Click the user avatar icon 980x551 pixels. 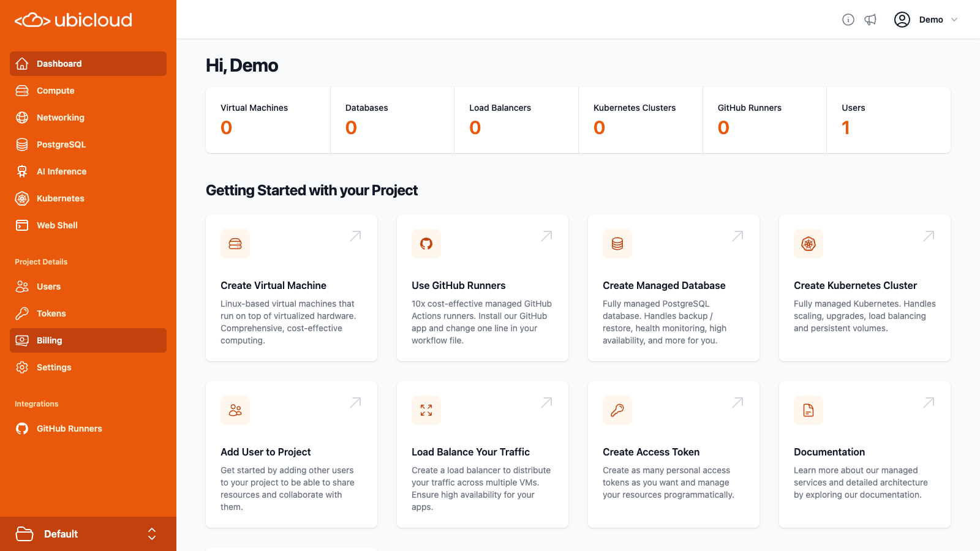pos(902,19)
